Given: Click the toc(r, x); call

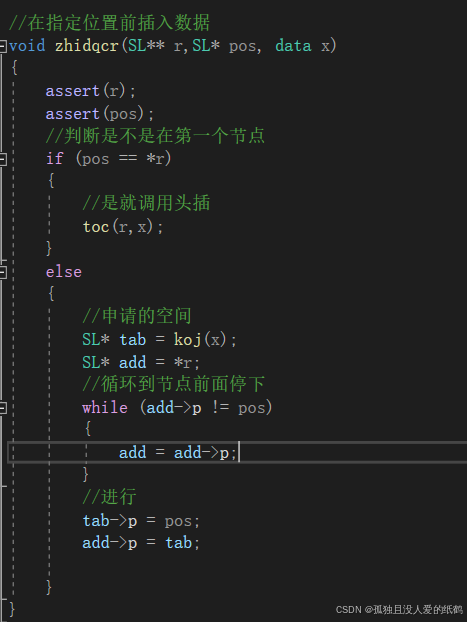Looking at the screenshot, I should click(x=123, y=227).
